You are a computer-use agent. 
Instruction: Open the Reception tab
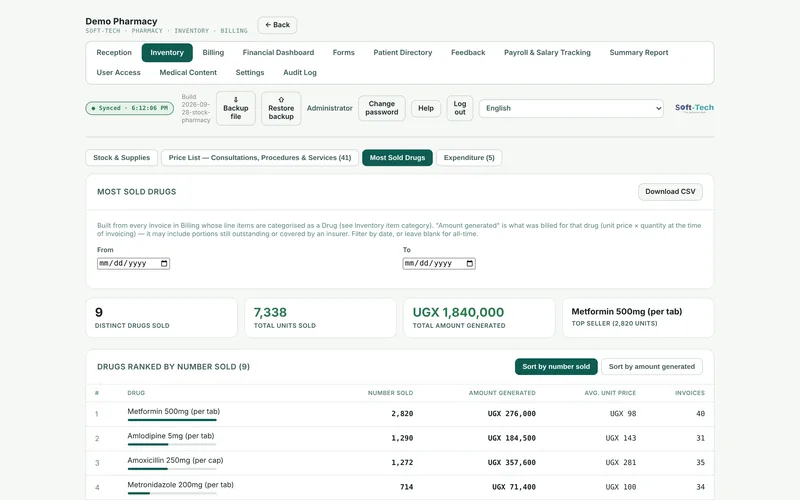pos(114,53)
